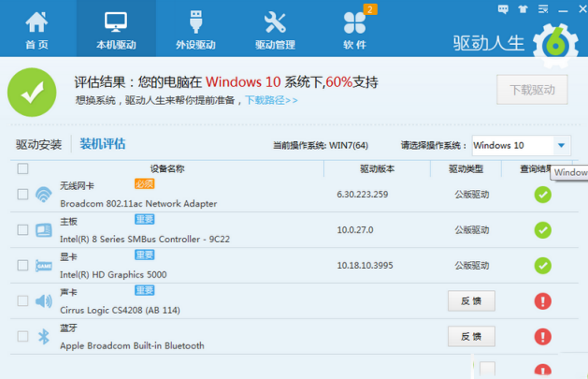Open the 软件 tab
Viewport: 588px width, 379px height.
pos(354,31)
